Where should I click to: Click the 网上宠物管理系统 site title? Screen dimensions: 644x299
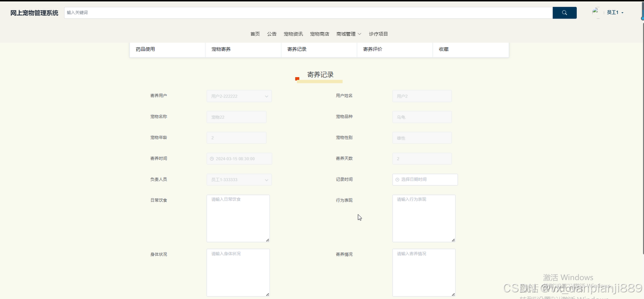(x=34, y=13)
